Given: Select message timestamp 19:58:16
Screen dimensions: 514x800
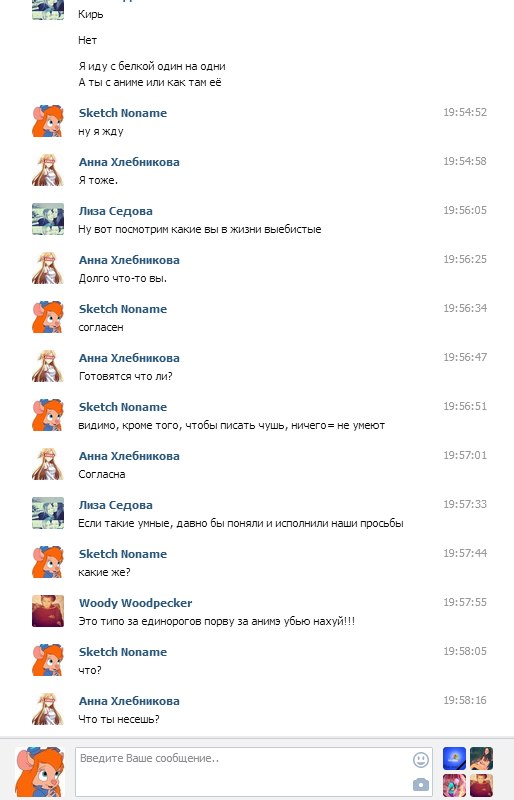Looking at the screenshot, I should [464, 700].
